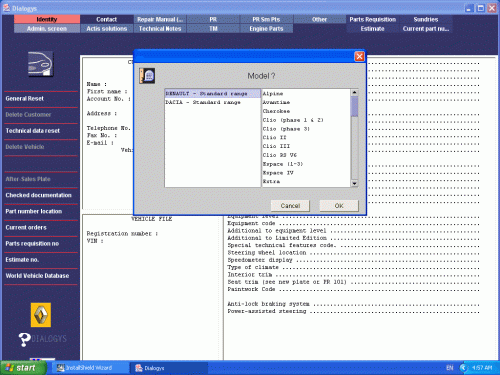Screen dimensions: 500x375
Task: Click the model list scroll up arrow
Action: coord(354,92)
